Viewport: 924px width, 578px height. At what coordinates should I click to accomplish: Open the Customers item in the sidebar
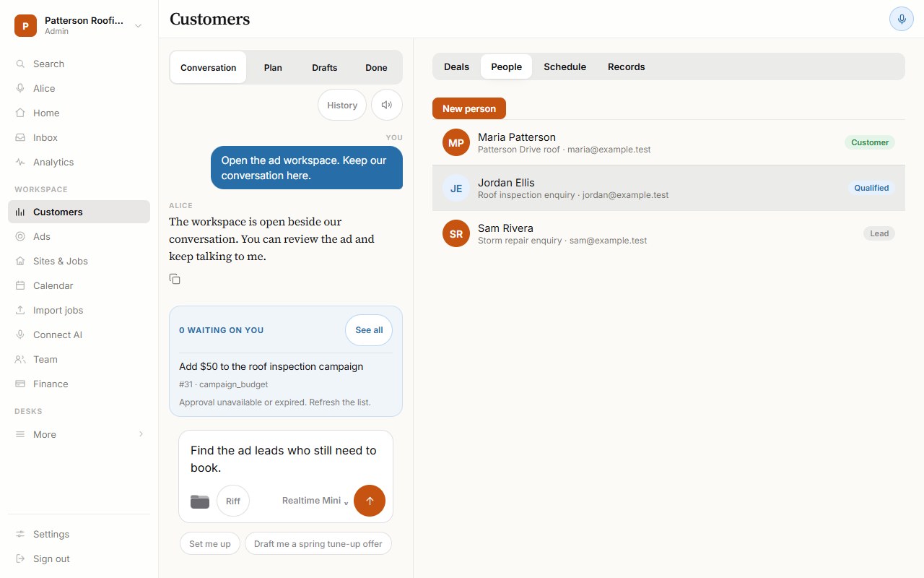point(79,212)
